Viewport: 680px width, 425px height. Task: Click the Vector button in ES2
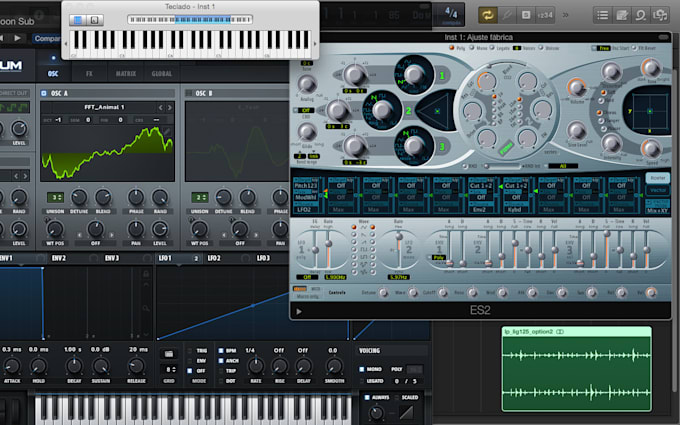pyautogui.click(x=658, y=190)
